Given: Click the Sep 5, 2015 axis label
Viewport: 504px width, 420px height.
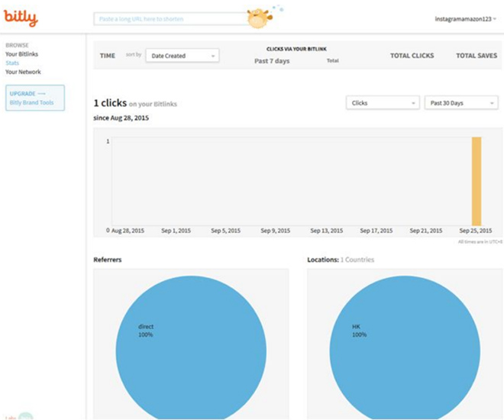Looking at the screenshot, I should point(225,231).
